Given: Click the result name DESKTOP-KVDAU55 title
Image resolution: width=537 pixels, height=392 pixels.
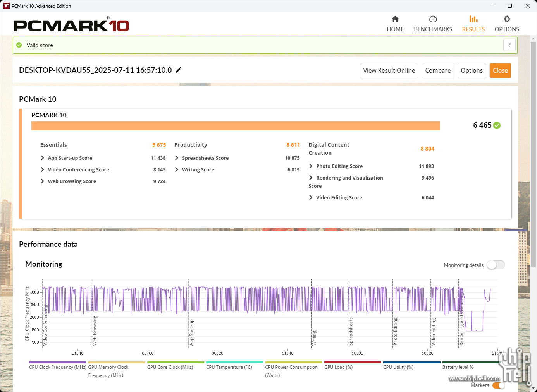Looking at the screenshot, I should [95, 70].
